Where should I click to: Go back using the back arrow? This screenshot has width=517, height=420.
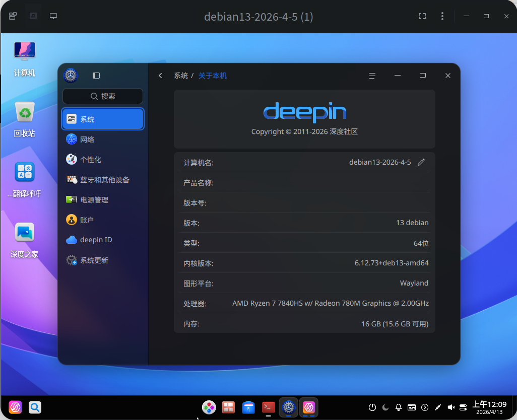coord(160,76)
